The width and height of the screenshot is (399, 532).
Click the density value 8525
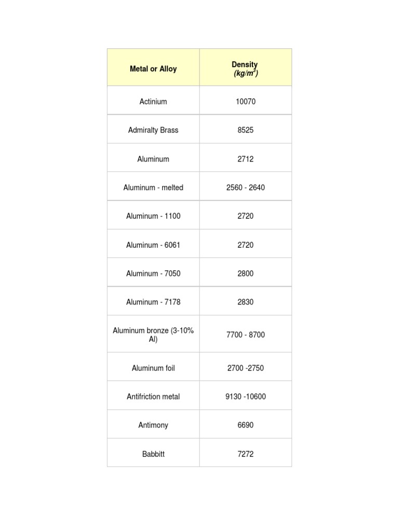pyautogui.click(x=245, y=130)
